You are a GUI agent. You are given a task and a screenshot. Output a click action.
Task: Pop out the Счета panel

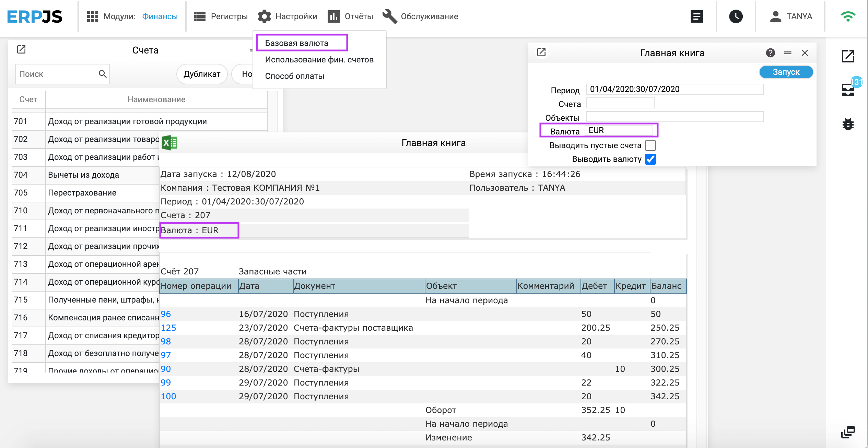(x=21, y=50)
